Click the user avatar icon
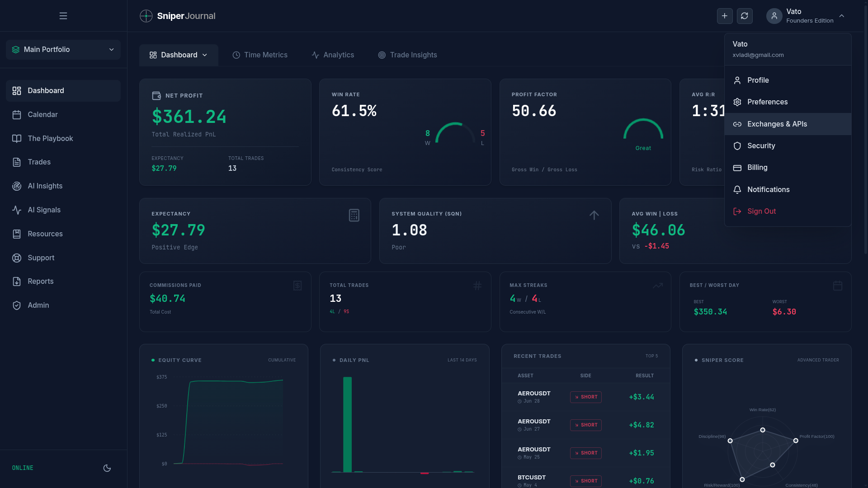Viewport: 868px width, 488px height. (774, 16)
